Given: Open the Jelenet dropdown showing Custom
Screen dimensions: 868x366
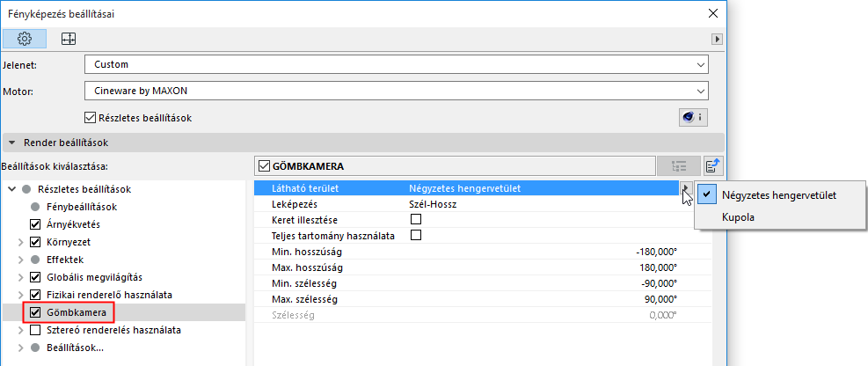Looking at the screenshot, I should (397, 64).
